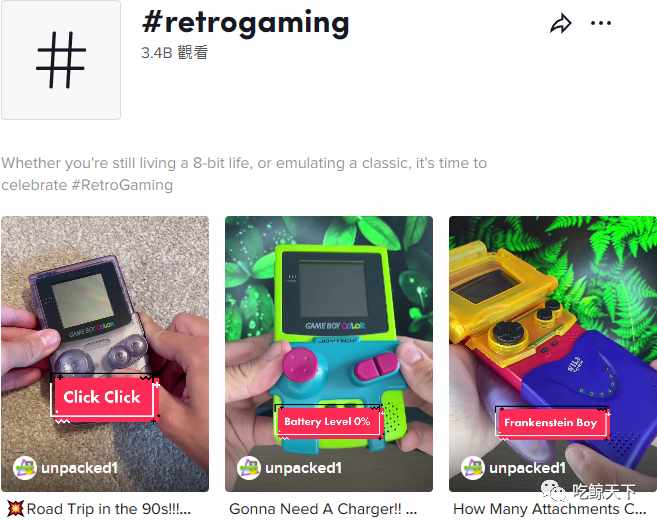Click unpacked1 avatar on Click Click video
Screen dimensions: 657x520
25,468
